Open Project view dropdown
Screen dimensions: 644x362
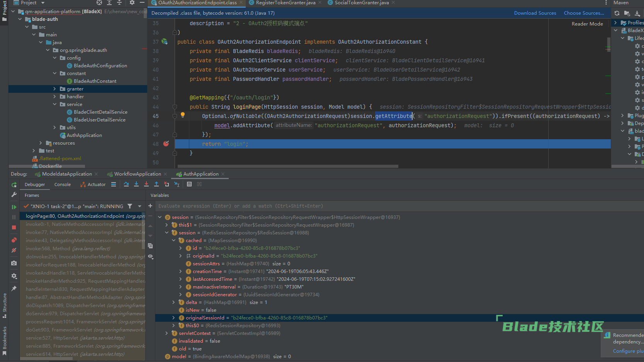[43, 3]
